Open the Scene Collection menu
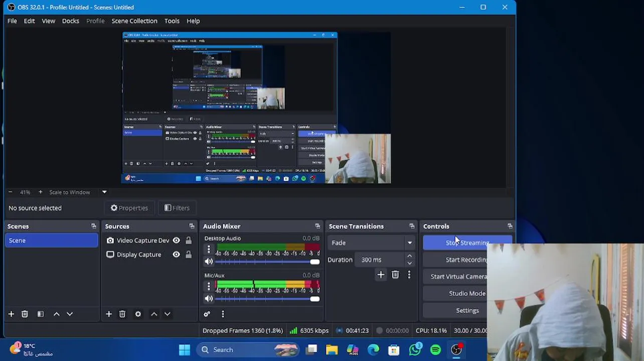This screenshot has width=644, height=361. tap(134, 21)
